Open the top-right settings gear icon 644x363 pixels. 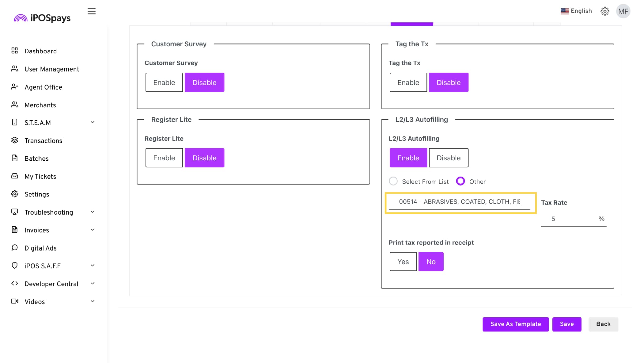click(x=605, y=11)
